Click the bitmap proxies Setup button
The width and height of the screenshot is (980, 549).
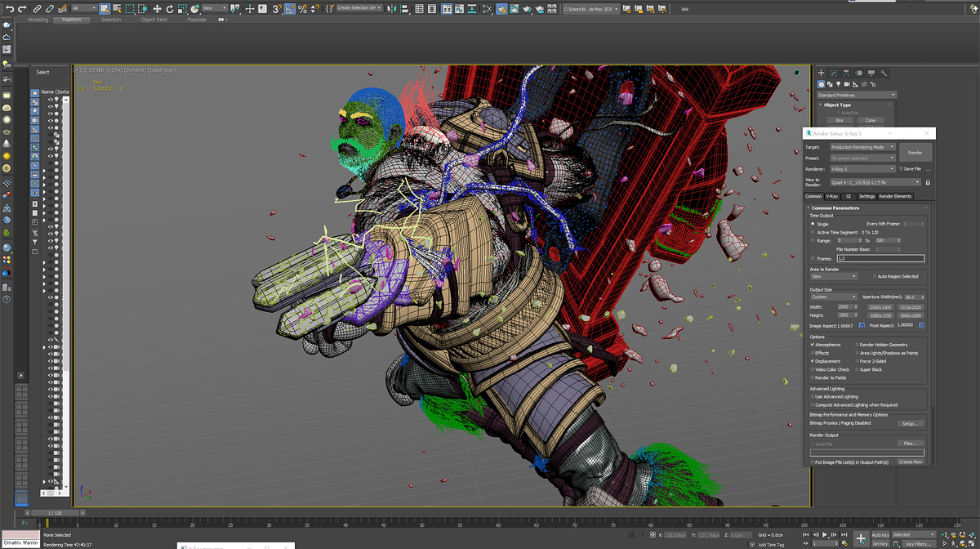tap(911, 423)
